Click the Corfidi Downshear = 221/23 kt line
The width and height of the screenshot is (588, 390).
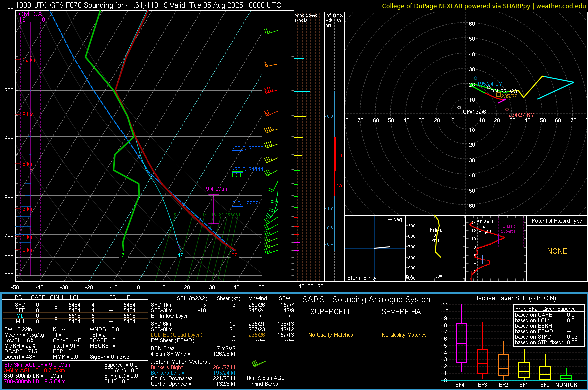tap(193, 379)
